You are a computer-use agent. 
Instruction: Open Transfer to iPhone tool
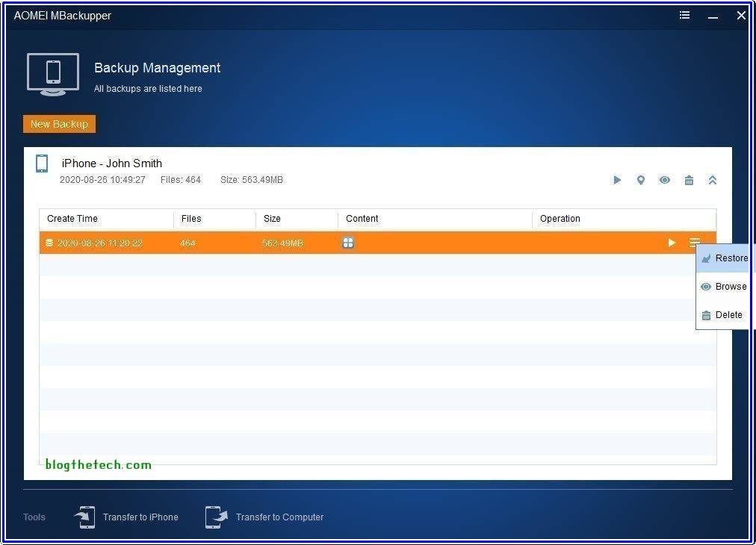click(127, 517)
